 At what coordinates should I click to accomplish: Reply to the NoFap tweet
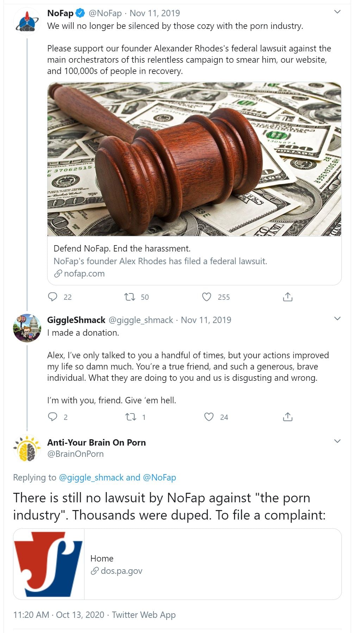52,297
